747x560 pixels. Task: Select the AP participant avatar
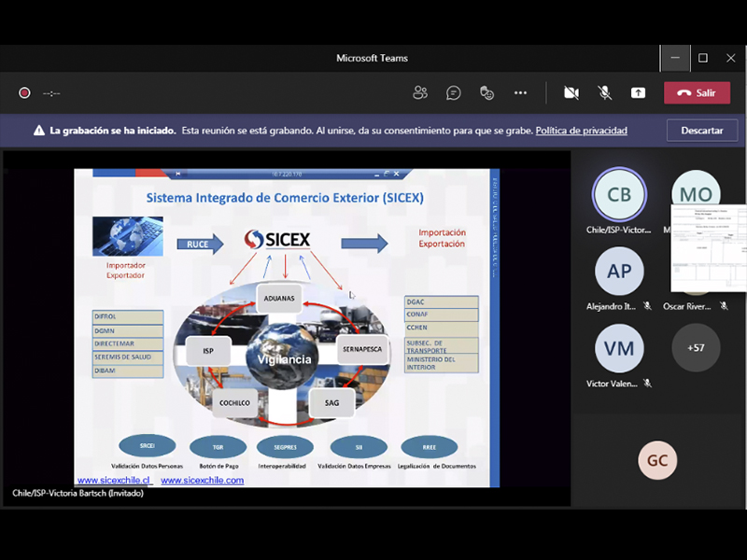(x=619, y=271)
